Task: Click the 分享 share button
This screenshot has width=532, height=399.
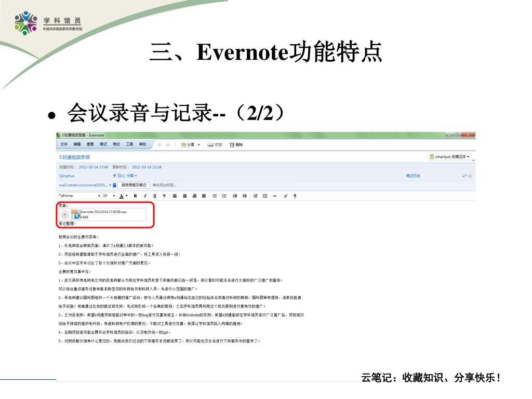Action: [x=188, y=145]
